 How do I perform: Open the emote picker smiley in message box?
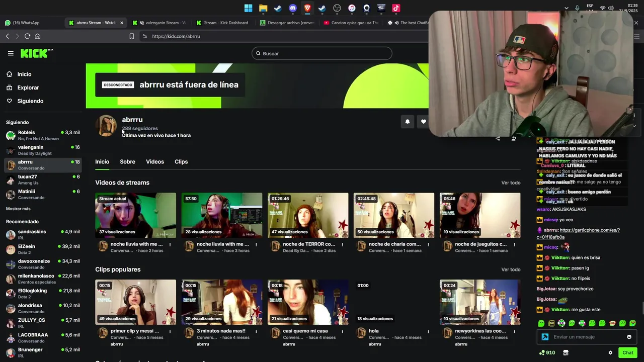click(629, 337)
